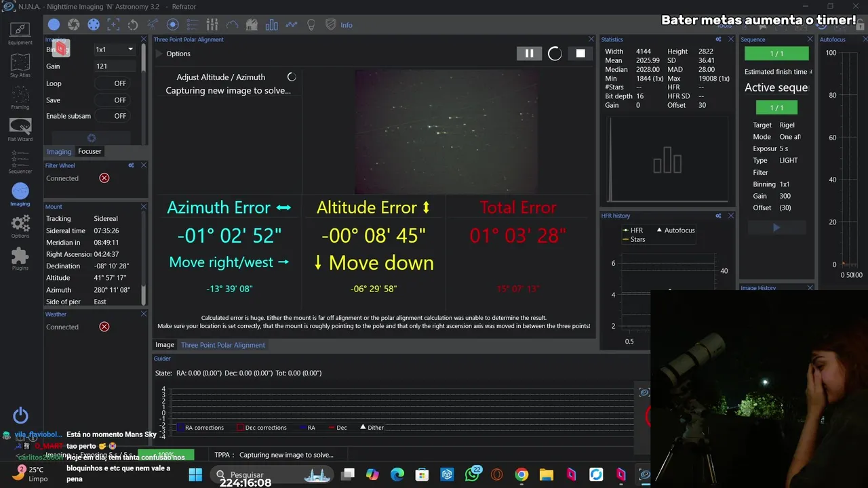Open the Equipment section in sidebar

pyautogui.click(x=20, y=33)
